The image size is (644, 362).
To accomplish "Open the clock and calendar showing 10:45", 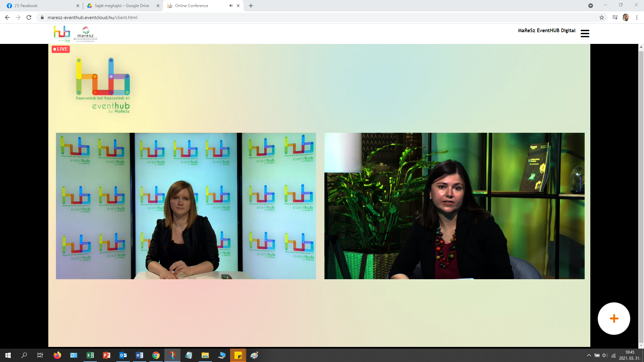I will pos(630,355).
